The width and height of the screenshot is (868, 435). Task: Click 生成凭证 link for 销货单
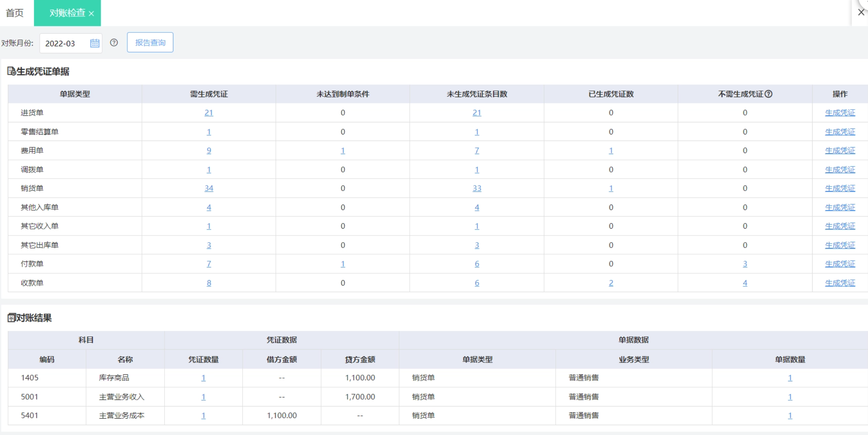(x=840, y=188)
